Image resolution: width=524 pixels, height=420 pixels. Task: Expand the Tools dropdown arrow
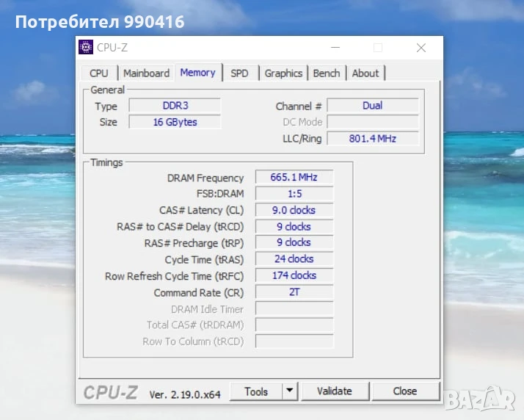290,391
